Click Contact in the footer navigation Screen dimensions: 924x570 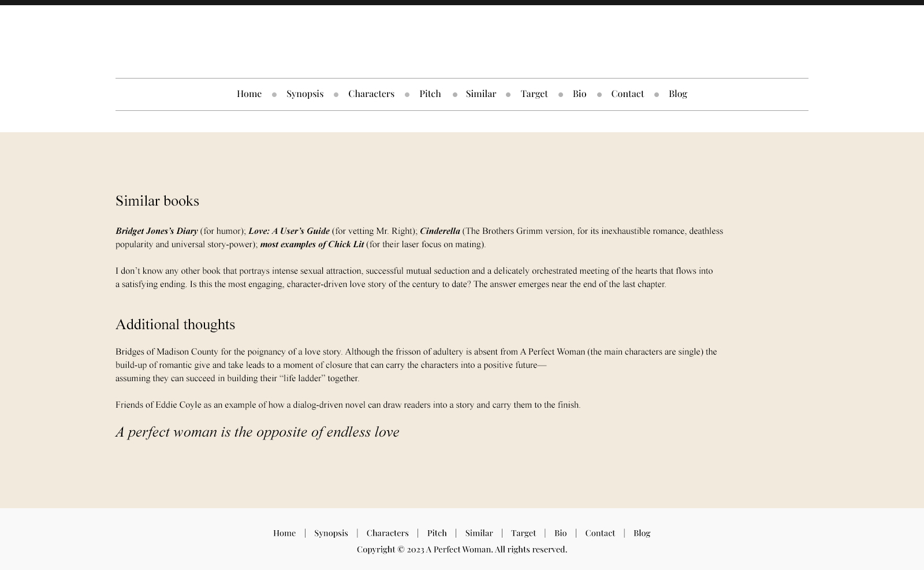tap(599, 533)
